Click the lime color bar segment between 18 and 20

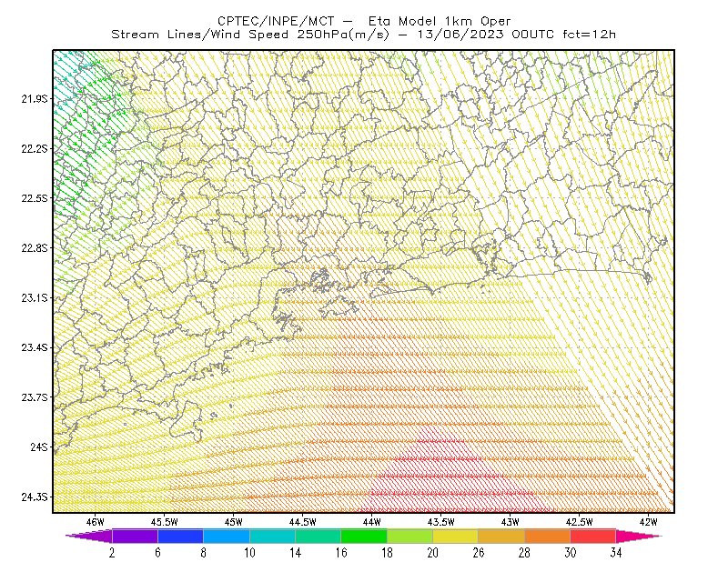pyautogui.click(x=410, y=536)
